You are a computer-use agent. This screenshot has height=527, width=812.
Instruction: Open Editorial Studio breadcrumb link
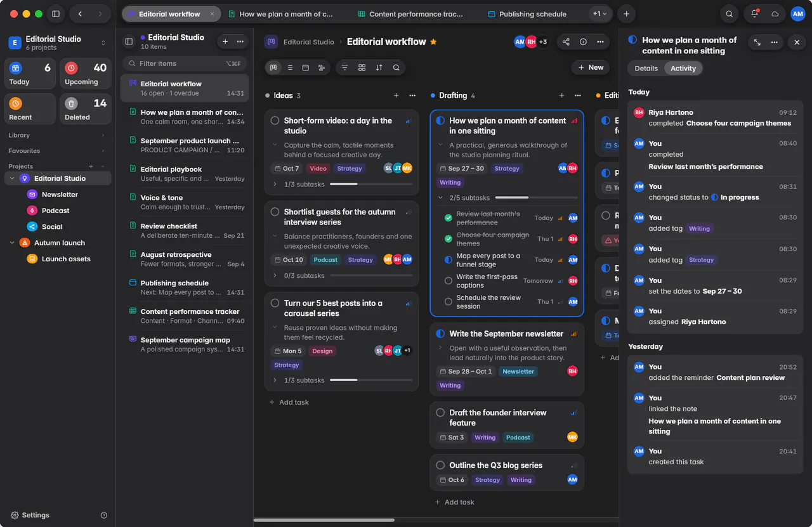[308, 42]
